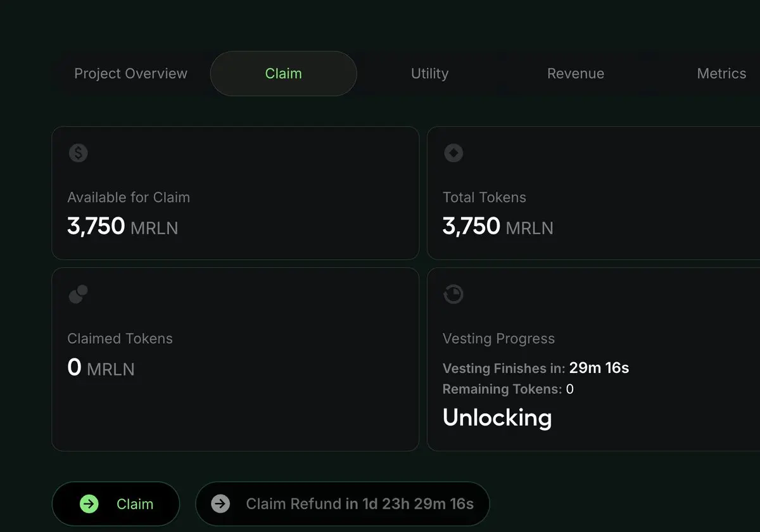Click the dollar sign icon in Available for Claim
This screenshot has width=760, height=532.
point(78,153)
